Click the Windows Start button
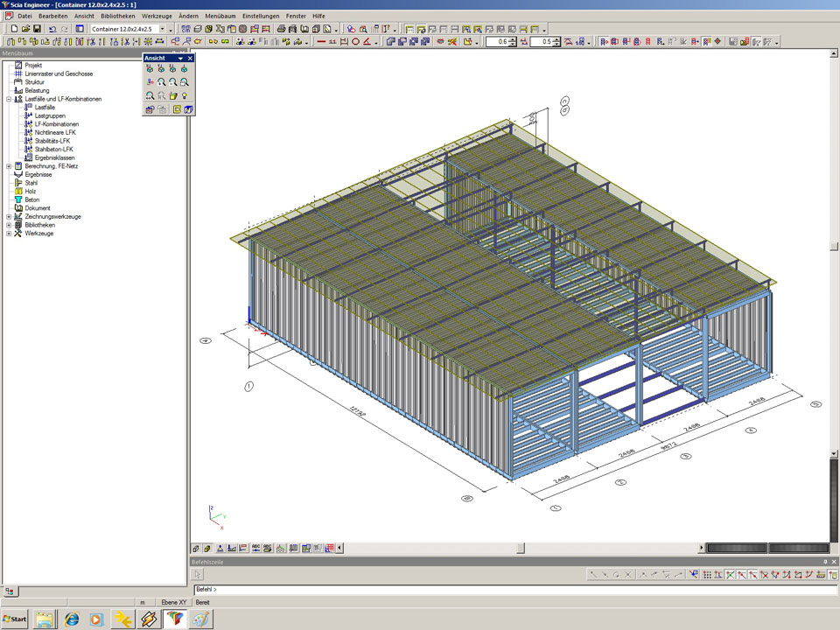Image resolution: width=840 pixels, height=630 pixels. pos(16,619)
